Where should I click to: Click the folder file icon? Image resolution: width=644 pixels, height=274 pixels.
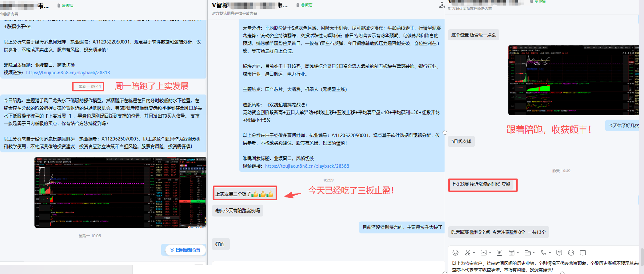[x=527, y=253]
